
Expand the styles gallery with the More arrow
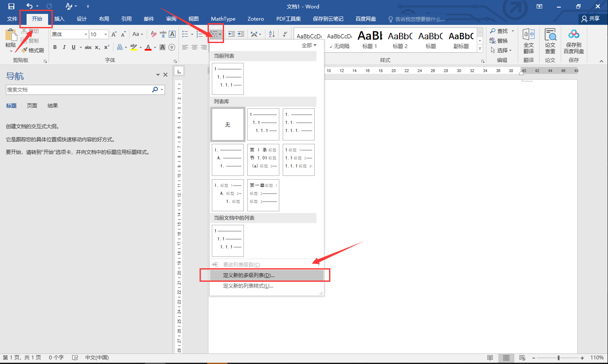[x=480, y=49]
